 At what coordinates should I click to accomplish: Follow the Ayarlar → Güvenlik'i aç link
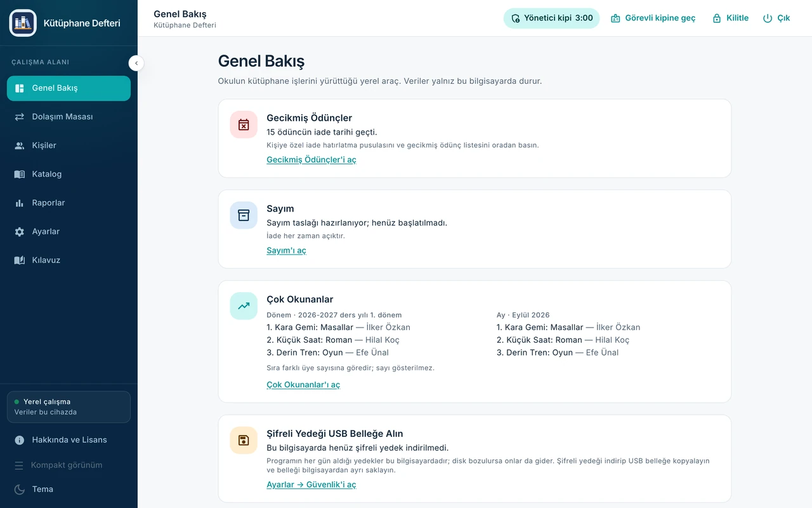click(311, 485)
